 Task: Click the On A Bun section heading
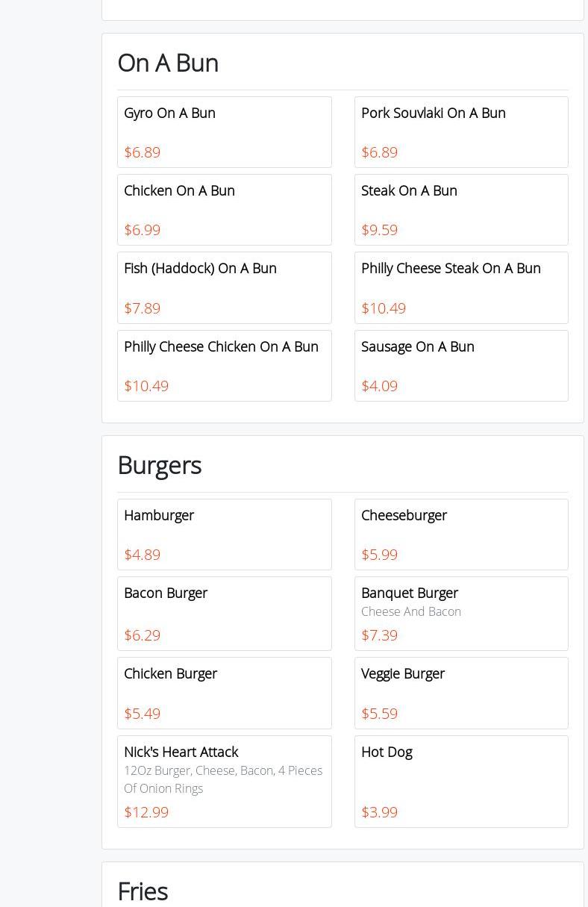[168, 63]
